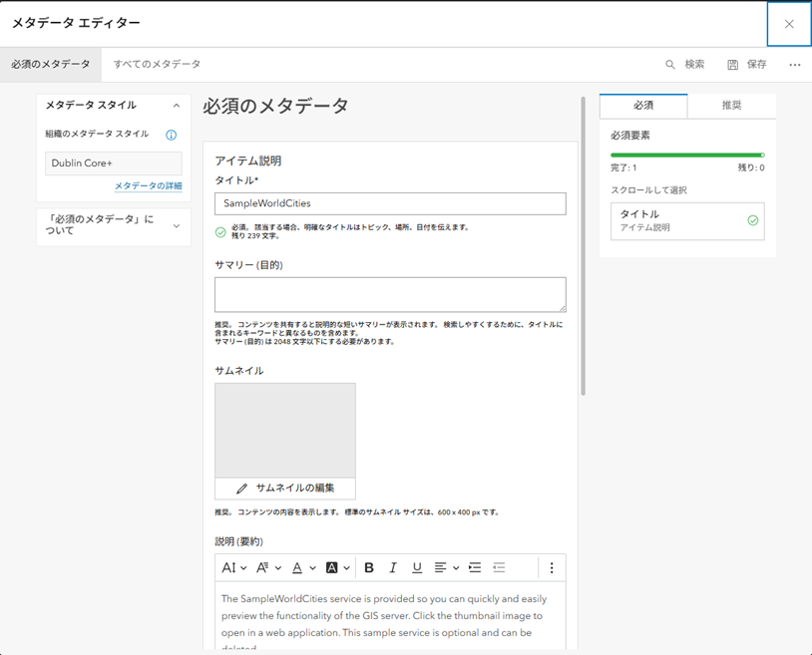Screen dimensions: 812x655
Task: Click the green check in タイトル list item
Action: pos(752,220)
